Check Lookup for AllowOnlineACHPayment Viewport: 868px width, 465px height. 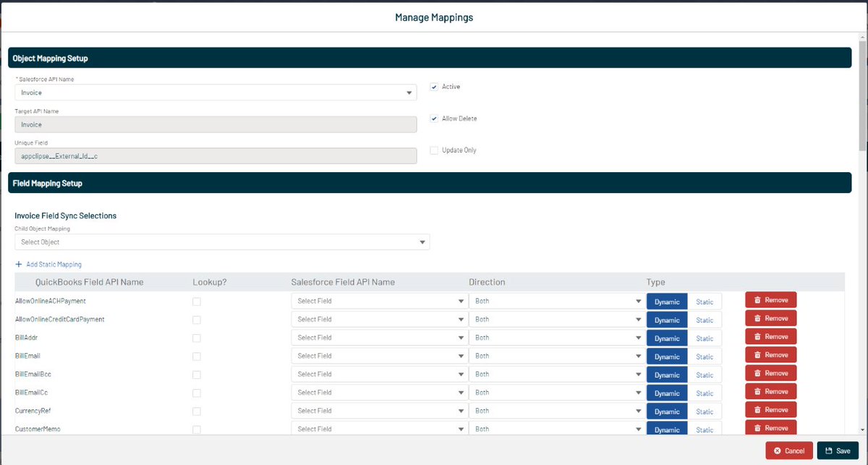coord(197,302)
